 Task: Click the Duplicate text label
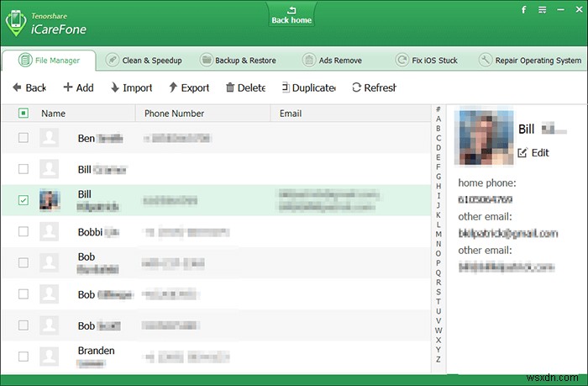[314, 87]
